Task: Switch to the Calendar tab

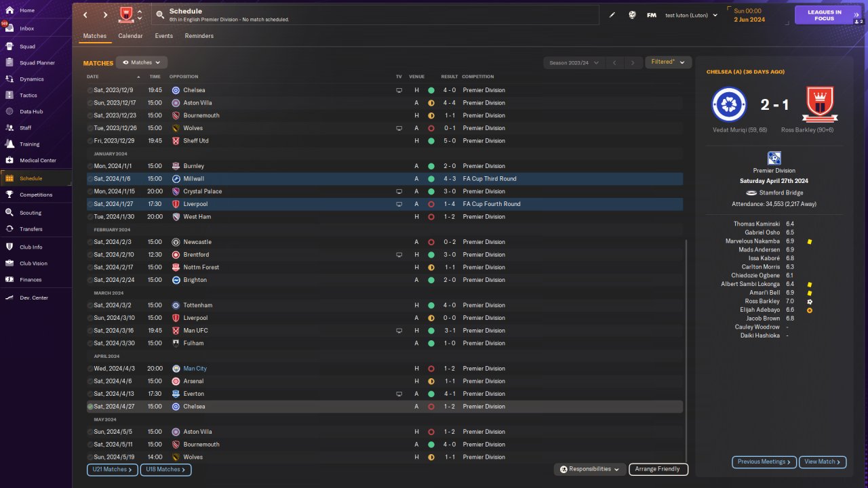Action: click(130, 36)
